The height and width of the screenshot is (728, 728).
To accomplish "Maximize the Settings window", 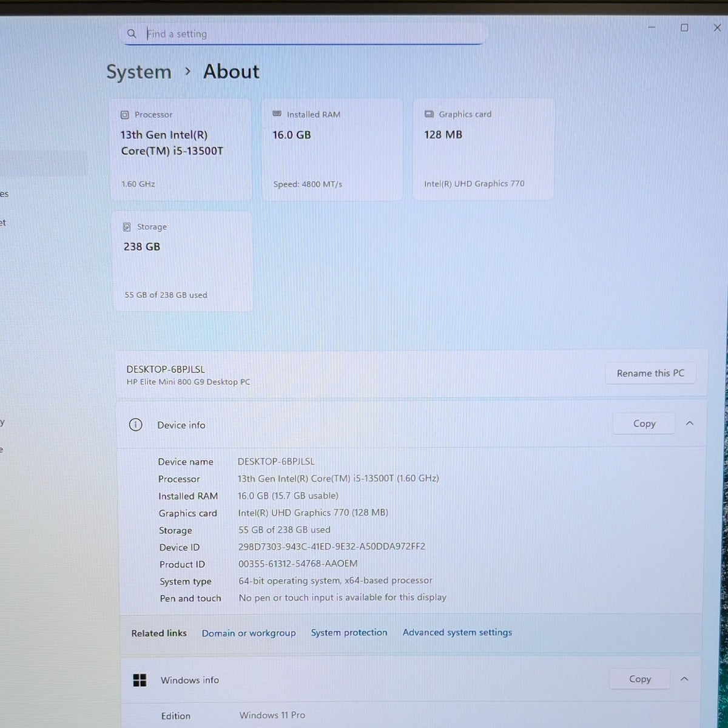I will [x=684, y=27].
